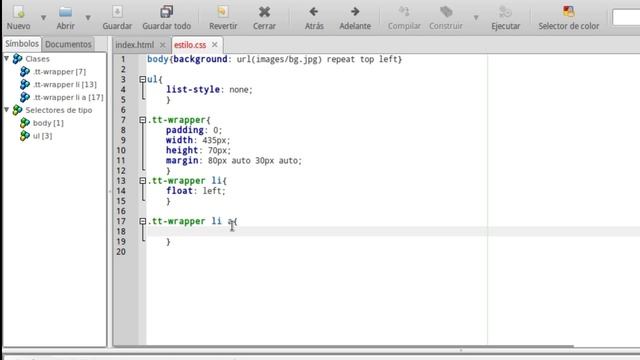Click the icon beside .tt-wrapper li [13]
The height and width of the screenshot is (360, 640).
(x=25, y=84)
